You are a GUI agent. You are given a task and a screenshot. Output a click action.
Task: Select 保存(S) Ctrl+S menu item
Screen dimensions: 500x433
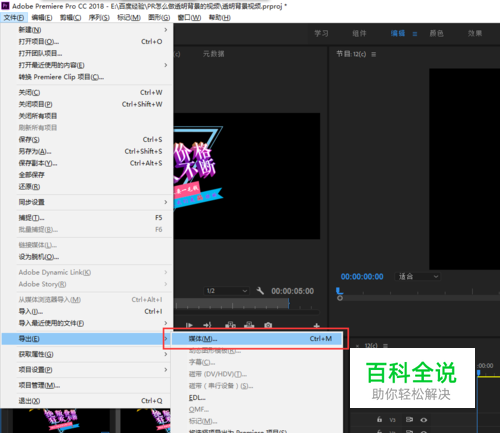[87, 139]
